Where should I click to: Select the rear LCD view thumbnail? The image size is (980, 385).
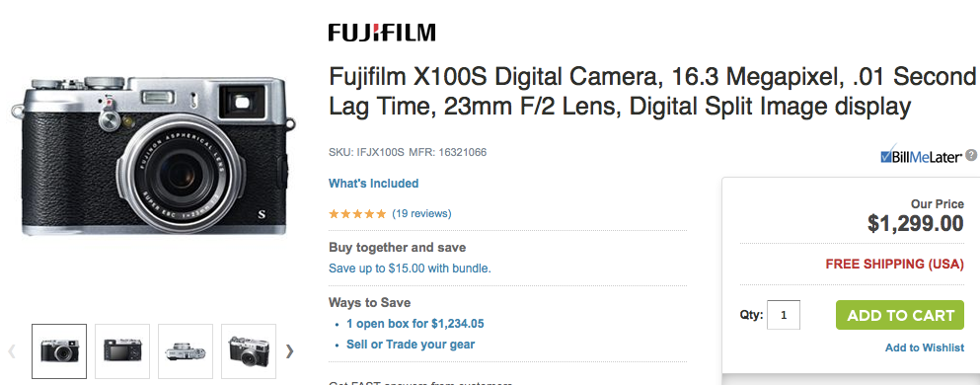point(122,351)
